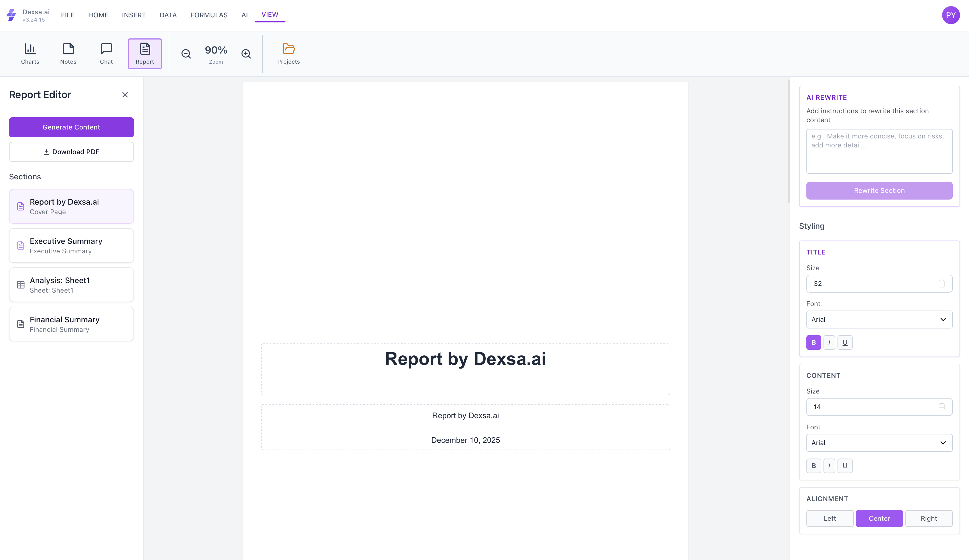Open the Content font dropdown
This screenshot has width=969, height=560.
(x=879, y=443)
